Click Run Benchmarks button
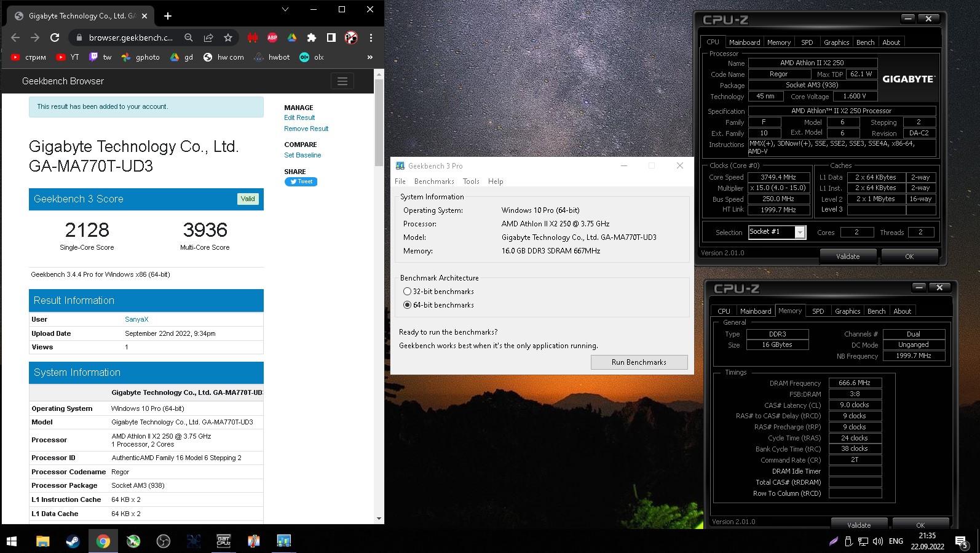The width and height of the screenshot is (980, 553). 639,362
